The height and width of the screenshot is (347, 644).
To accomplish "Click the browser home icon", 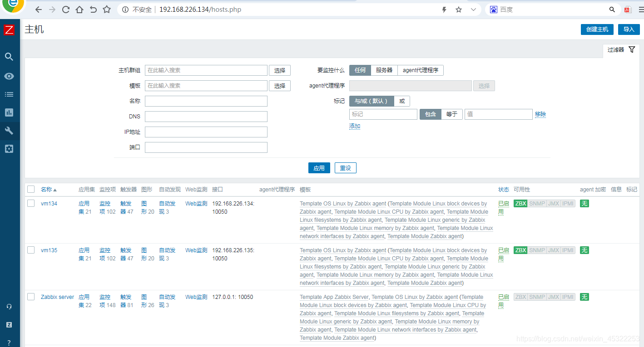I will 79,10.
